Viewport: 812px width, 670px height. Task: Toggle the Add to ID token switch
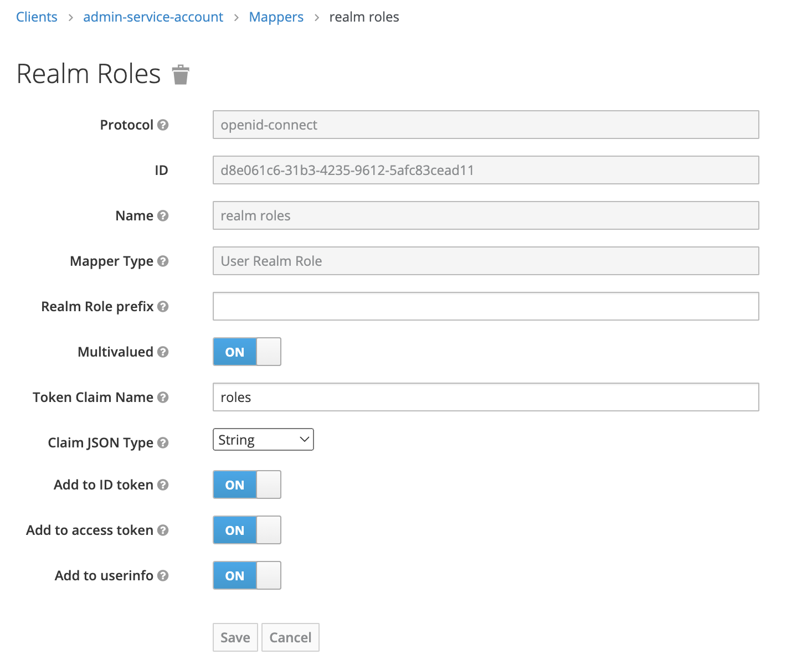[x=247, y=485]
